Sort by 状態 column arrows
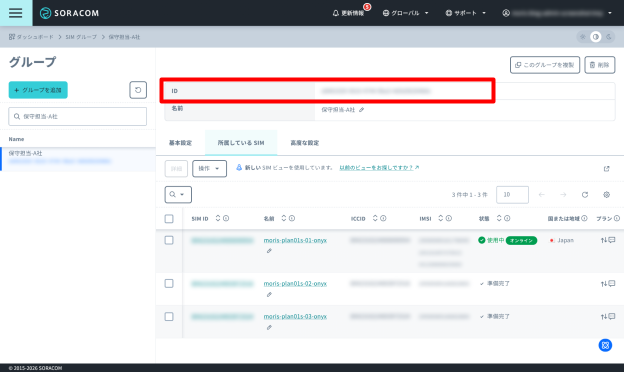624x372 pixels. (x=499, y=218)
